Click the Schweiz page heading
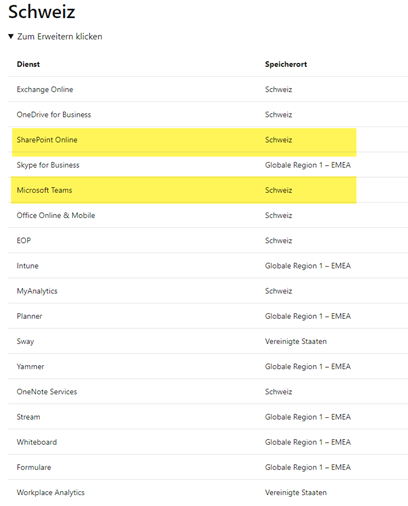408x506 pixels. 42,12
